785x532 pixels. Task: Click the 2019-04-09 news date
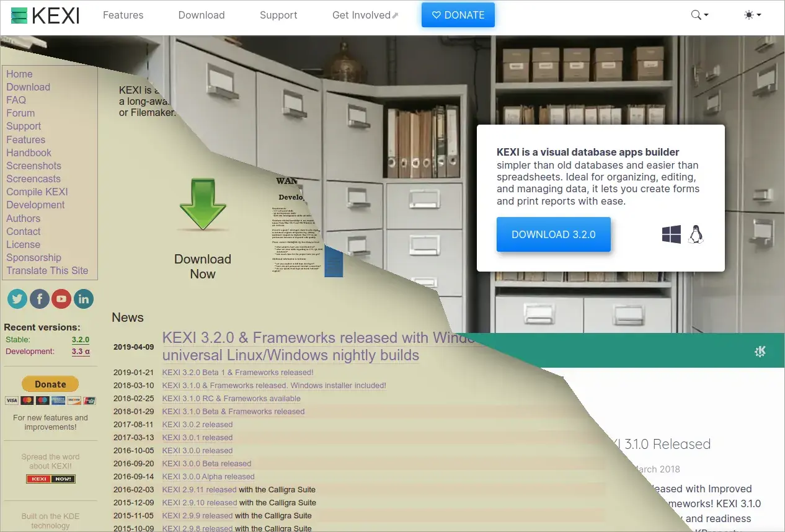pyautogui.click(x=133, y=347)
